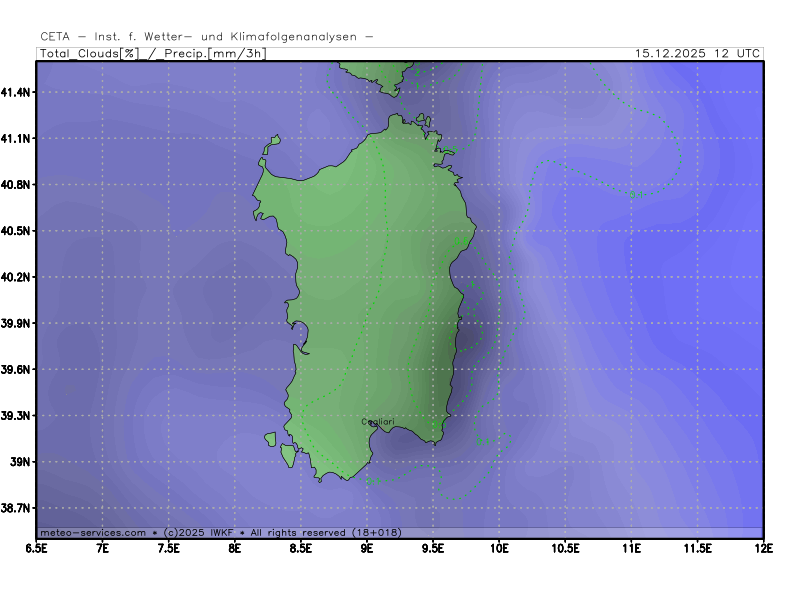Click the 9E longitude label
The height and width of the screenshot is (600, 800).
tap(367, 548)
